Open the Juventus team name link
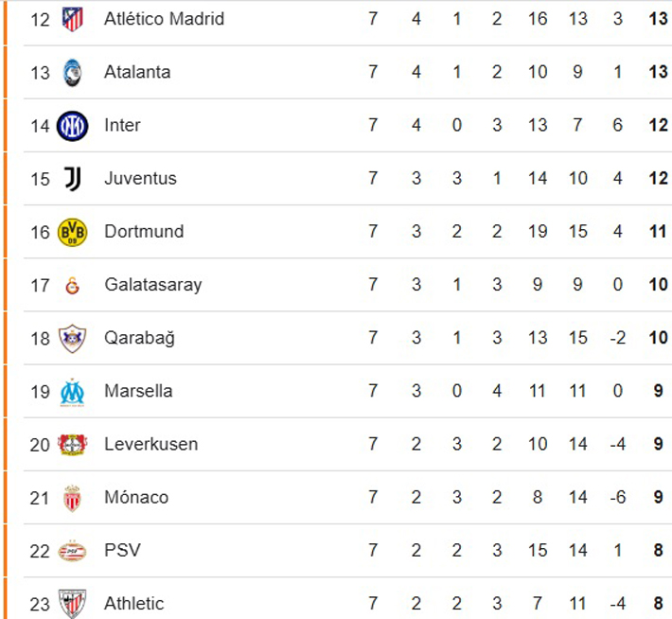Viewport: 672px width, 619px height. [x=140, y=178]
